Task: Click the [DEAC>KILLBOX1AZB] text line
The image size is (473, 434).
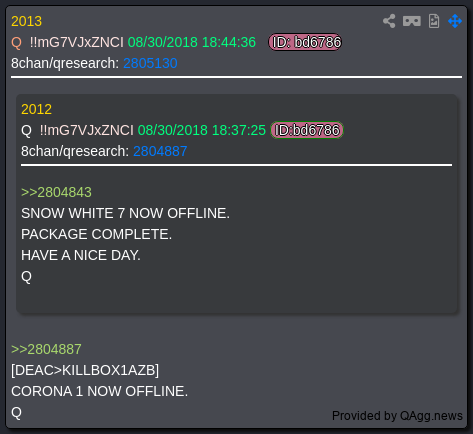Action: [x=85, y=370]
